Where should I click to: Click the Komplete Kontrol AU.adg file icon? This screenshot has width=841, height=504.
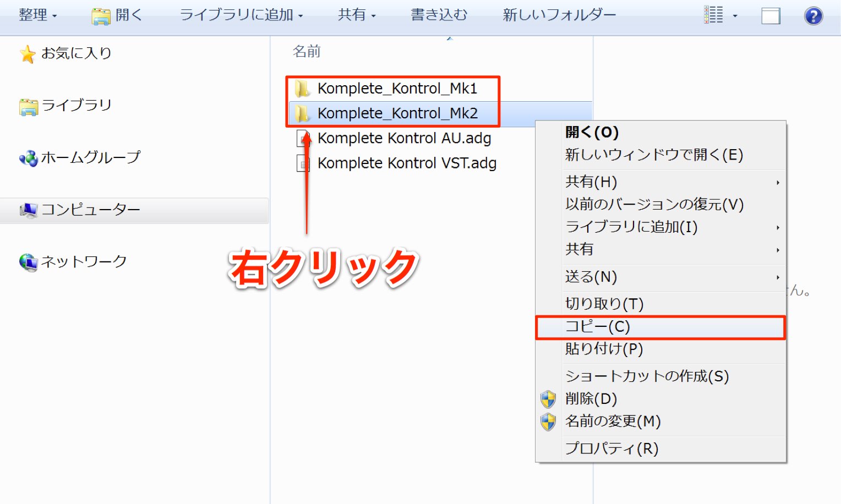click(303, 138)
